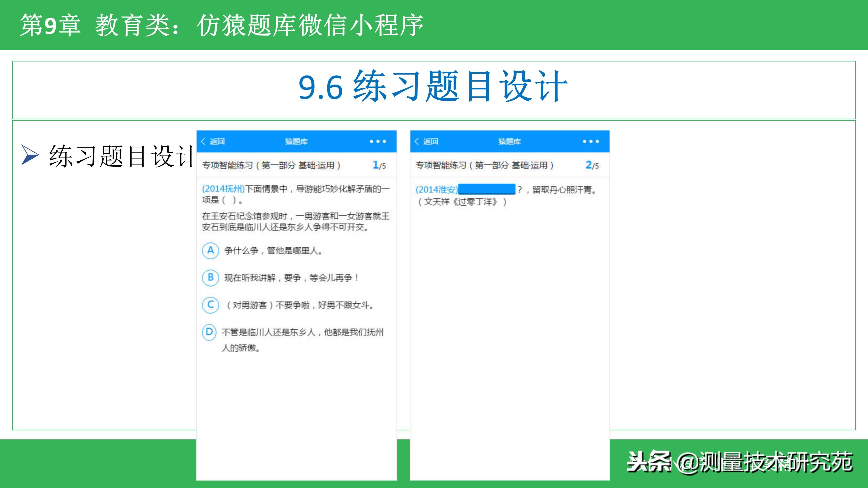868x488 pixels.
Task: Open three-dot menu in left phone header
Action: [378, 141]
